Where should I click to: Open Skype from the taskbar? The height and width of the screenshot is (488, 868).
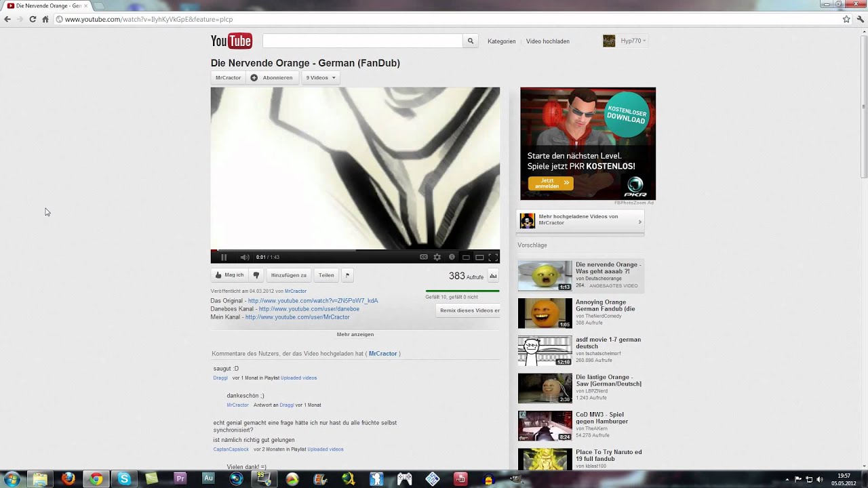(124, 479)
